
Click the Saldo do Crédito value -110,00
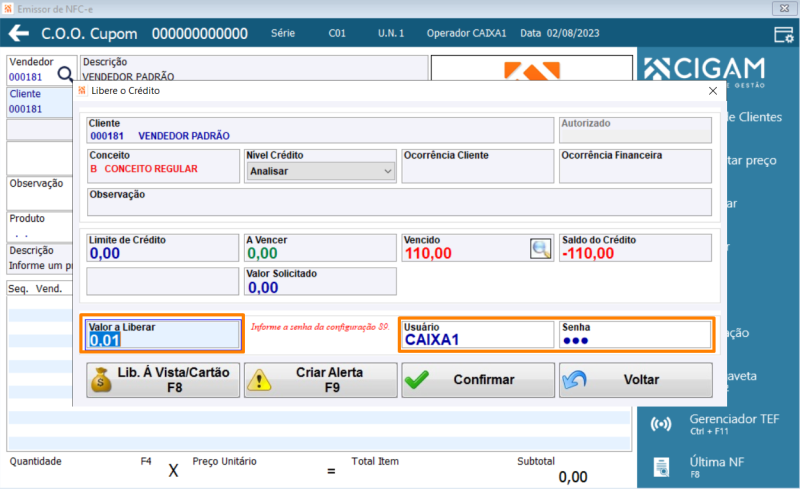click(x=588, y=253)
